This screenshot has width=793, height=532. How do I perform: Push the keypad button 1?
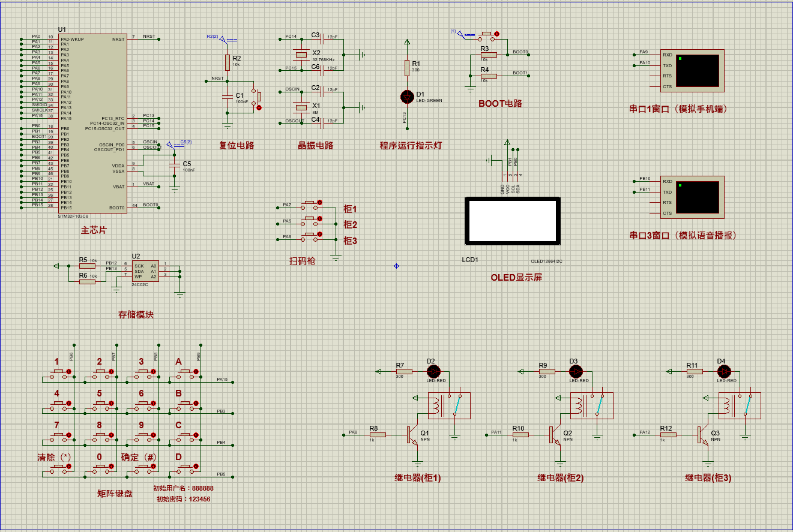coord(60,374)
